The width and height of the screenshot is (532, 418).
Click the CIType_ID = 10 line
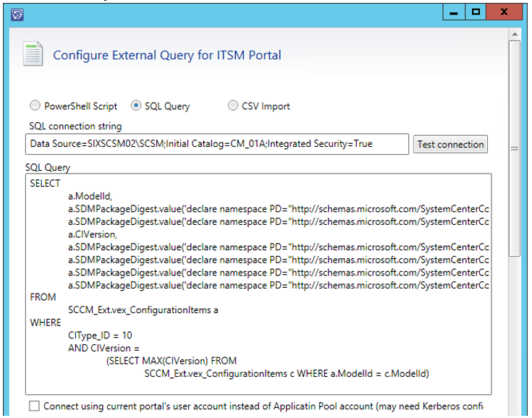100,336
